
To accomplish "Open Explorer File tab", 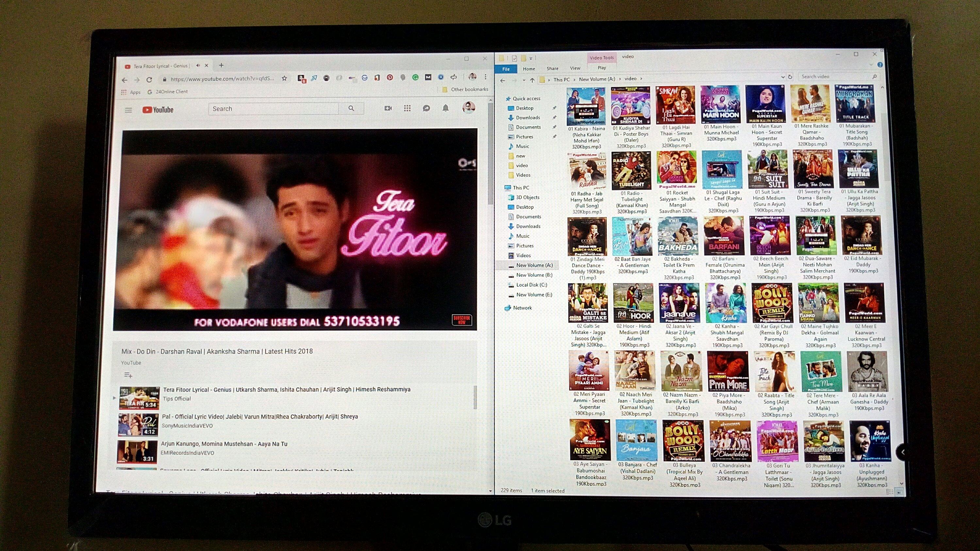I will pyautogui.click(x=506, y=69).
